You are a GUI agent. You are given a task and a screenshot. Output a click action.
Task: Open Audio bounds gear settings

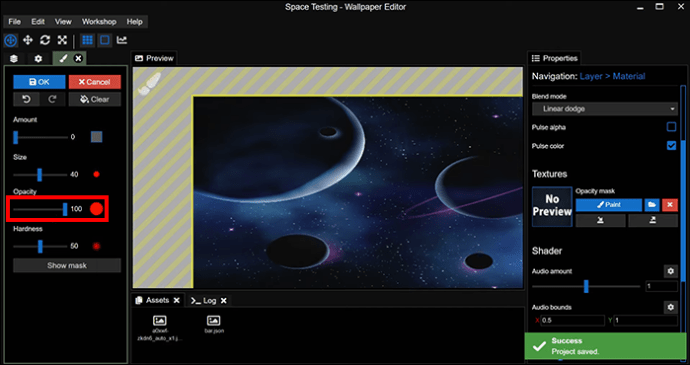point(671,307)
